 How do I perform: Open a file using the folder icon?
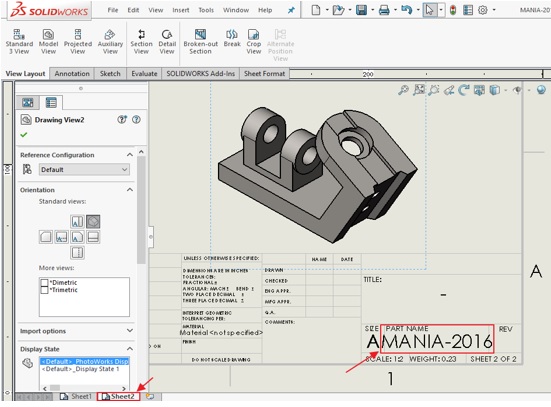pos(338,10)
